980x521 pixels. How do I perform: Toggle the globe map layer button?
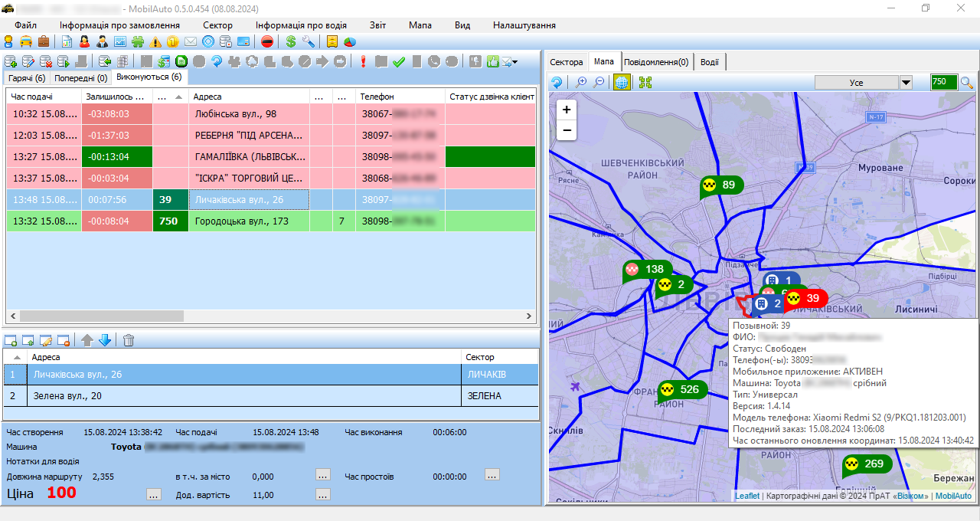622,83
